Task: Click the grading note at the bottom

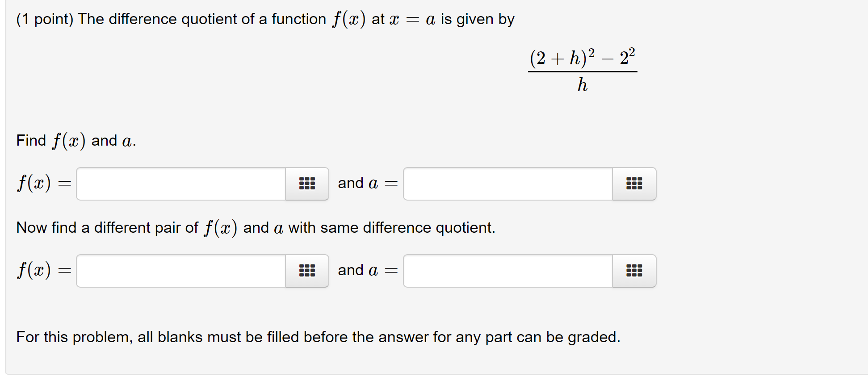Action: pyautogui.click(x=317, y=337)
